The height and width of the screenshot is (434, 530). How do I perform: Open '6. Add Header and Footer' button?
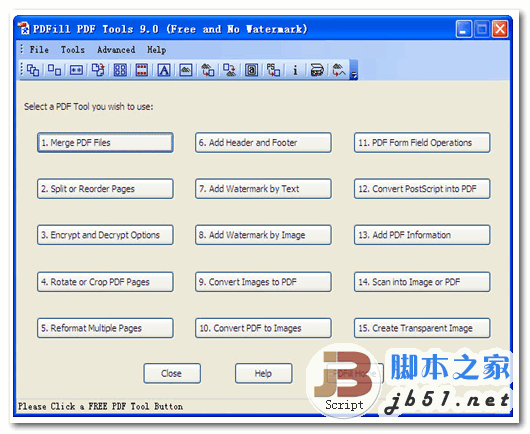263,143
